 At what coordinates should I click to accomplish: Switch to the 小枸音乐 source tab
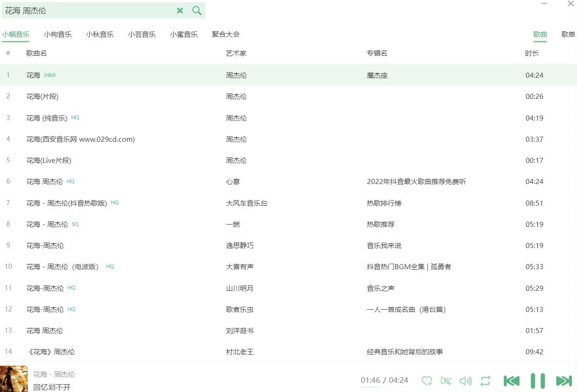coord(58,34)
